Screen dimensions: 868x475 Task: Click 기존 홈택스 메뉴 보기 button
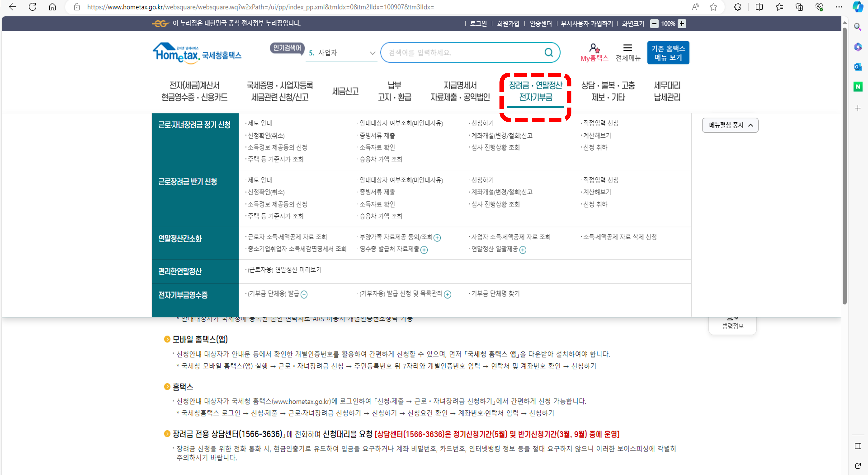[668, 53]
